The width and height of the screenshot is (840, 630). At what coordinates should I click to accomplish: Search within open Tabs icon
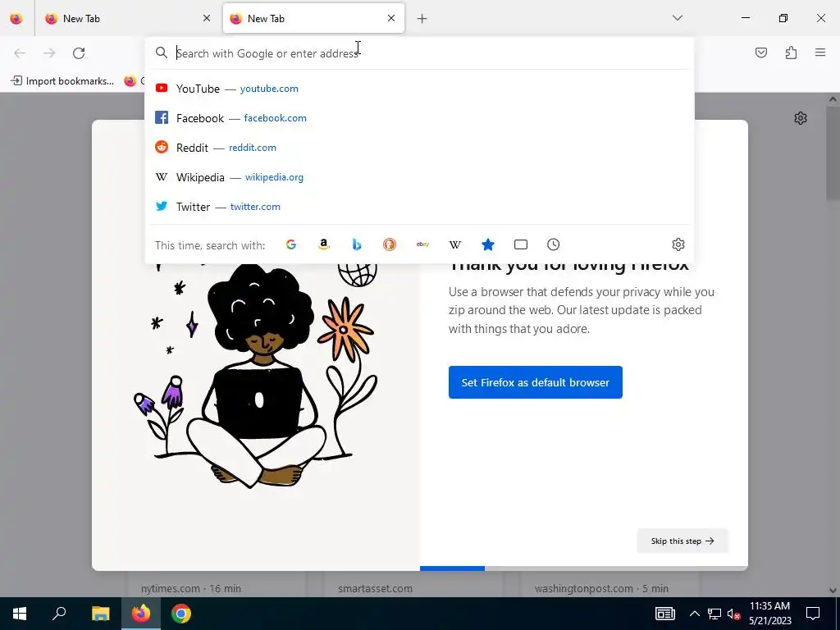[521, 244]
